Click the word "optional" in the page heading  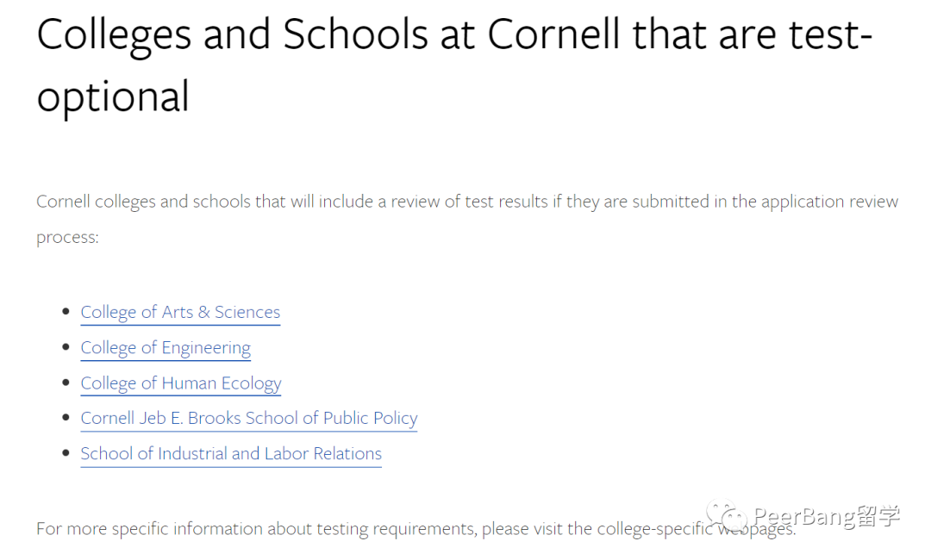(113, 98)
